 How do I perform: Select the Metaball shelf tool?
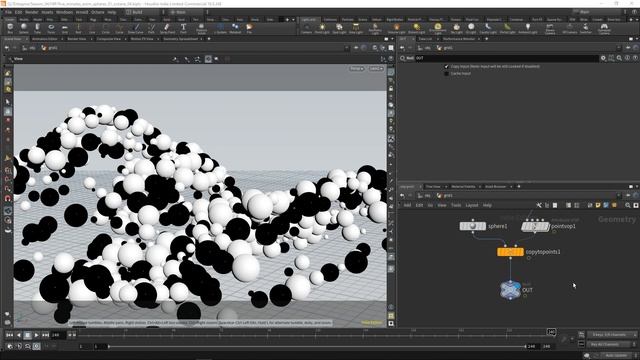[235, 28]
